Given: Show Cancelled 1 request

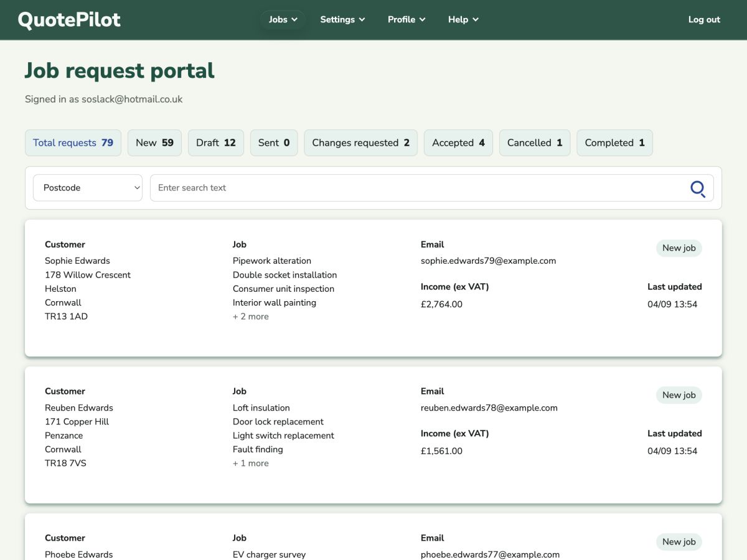Looking at the screenshot, I should [x=535, y=142].
